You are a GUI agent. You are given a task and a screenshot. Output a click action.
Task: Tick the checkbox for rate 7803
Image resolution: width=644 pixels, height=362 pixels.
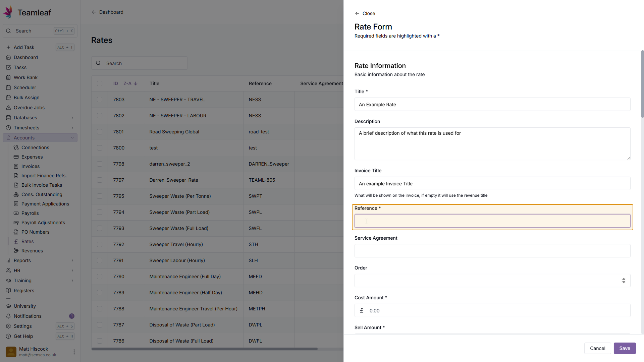coord(100,100)
